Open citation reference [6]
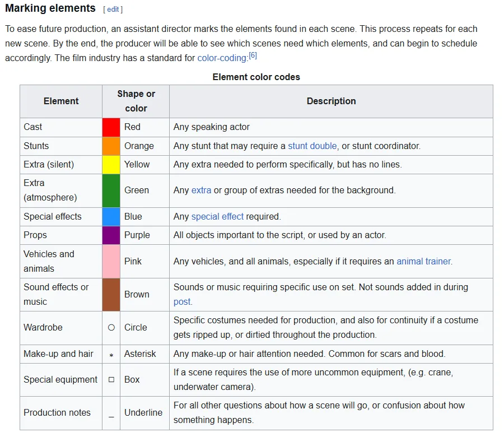Viewport: 504px width, 437px height. point(253,55)
